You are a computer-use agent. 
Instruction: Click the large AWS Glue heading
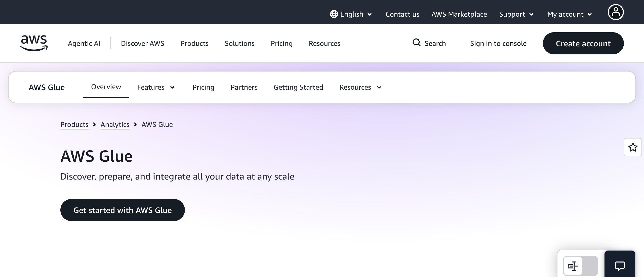96,156
